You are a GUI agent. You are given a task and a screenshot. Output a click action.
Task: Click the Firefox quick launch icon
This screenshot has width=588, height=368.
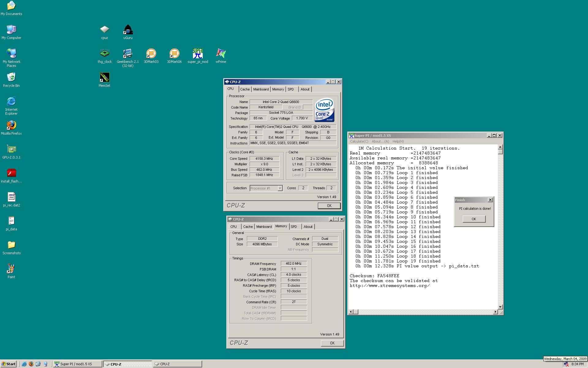(31, 364)
